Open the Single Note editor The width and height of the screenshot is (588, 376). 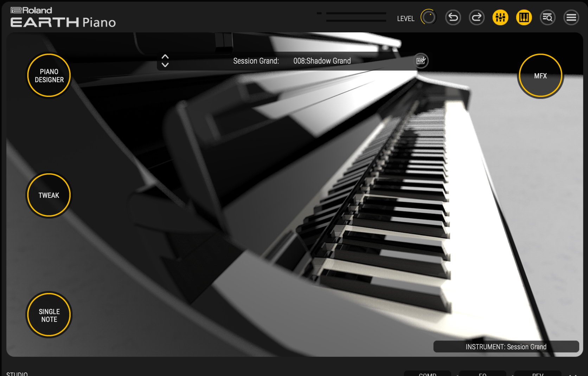point(49,315)
